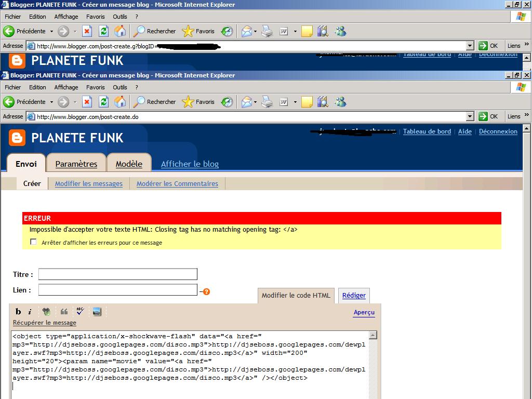Click the HTML code text area scrollbar up arrow

click(373, 335)
